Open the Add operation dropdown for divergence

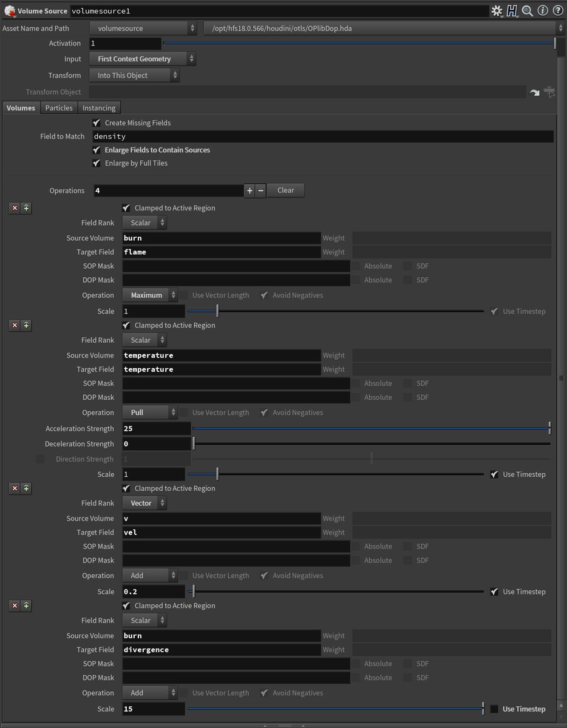tap(150, 693)
